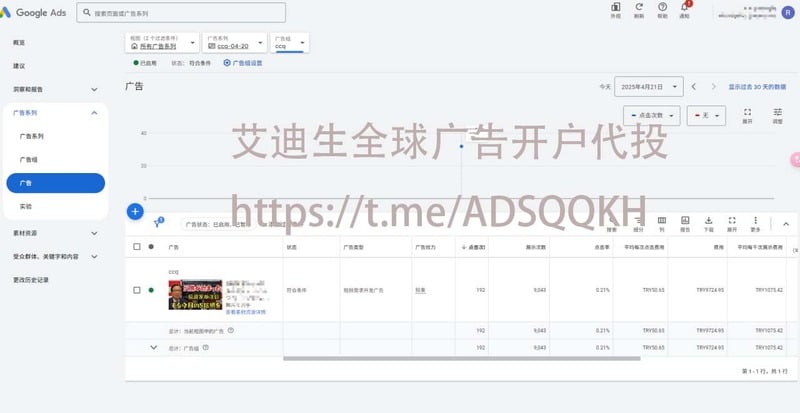Click the blue chart data point
Screen dimensions: 800x413
tap(462, 147)
